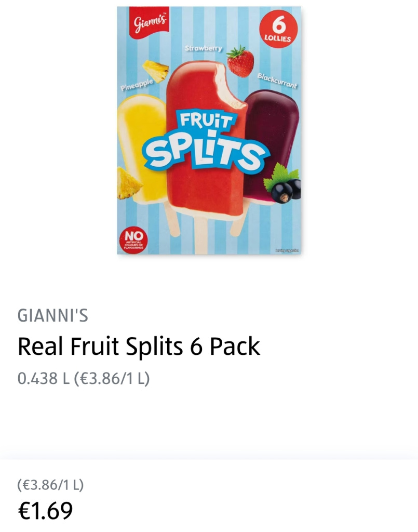Click the pineapple wedge beside the yellow lolly
The image size is (418, 532).
tap(128, 183)
